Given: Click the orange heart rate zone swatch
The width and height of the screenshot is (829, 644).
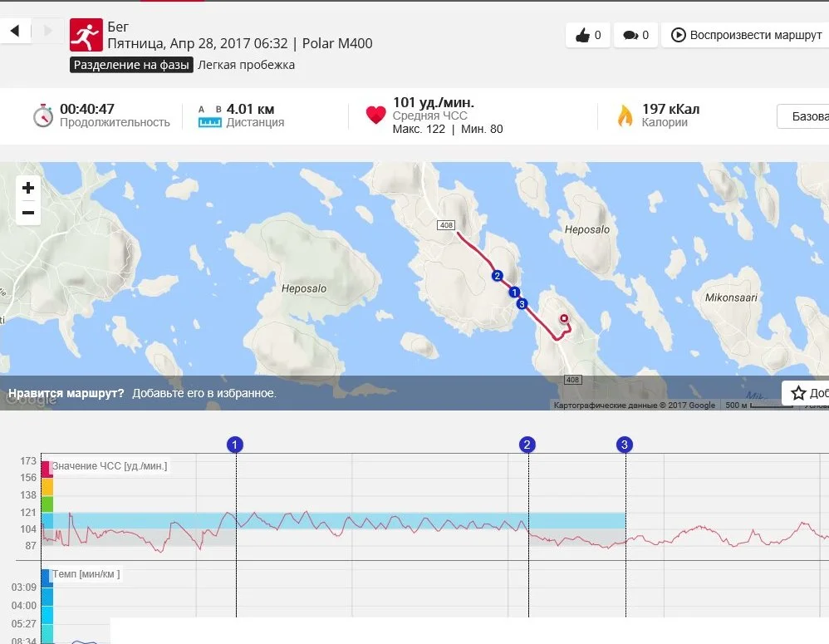Looking at the screenshot, I should 47,486.
